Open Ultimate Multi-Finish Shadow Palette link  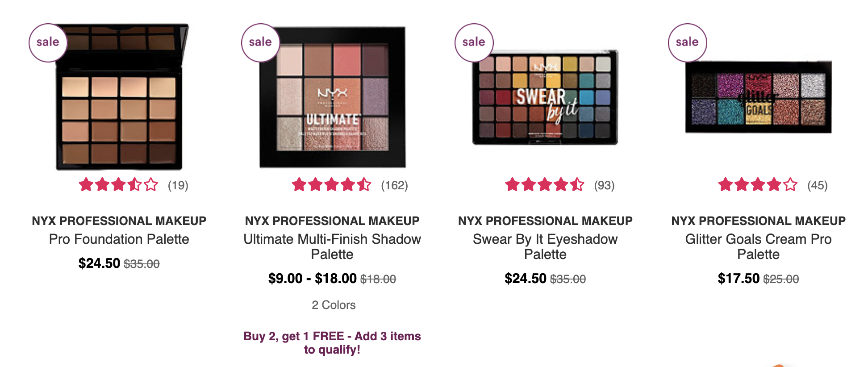pos(332,247)
